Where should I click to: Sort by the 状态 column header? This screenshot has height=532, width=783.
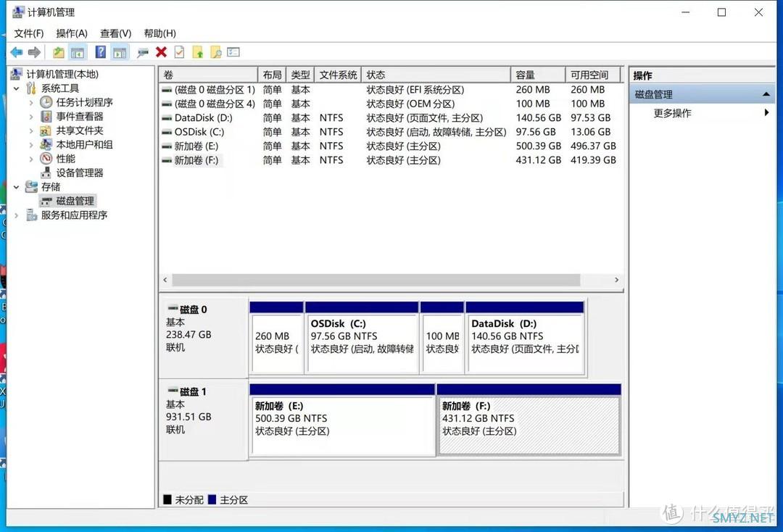[436, 75]
